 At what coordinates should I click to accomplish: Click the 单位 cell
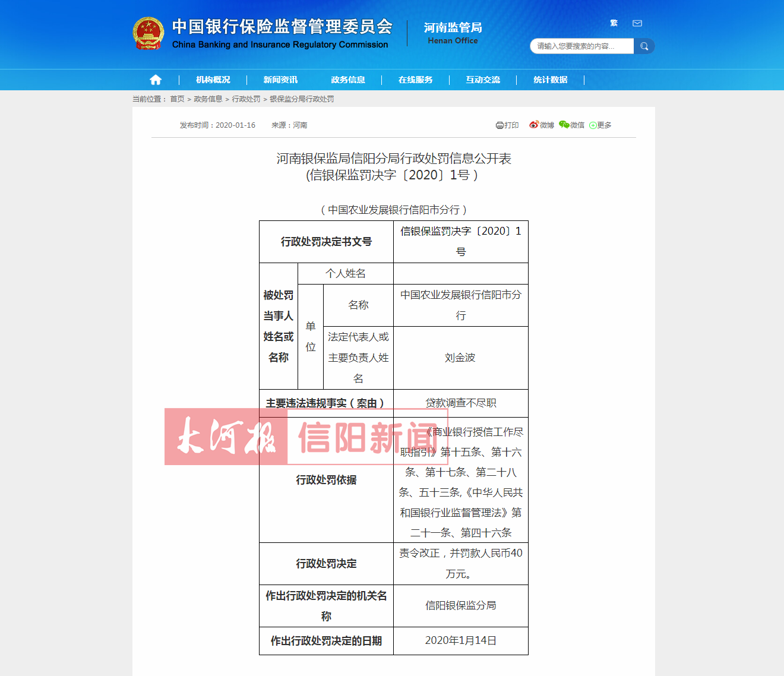point(311,337)
